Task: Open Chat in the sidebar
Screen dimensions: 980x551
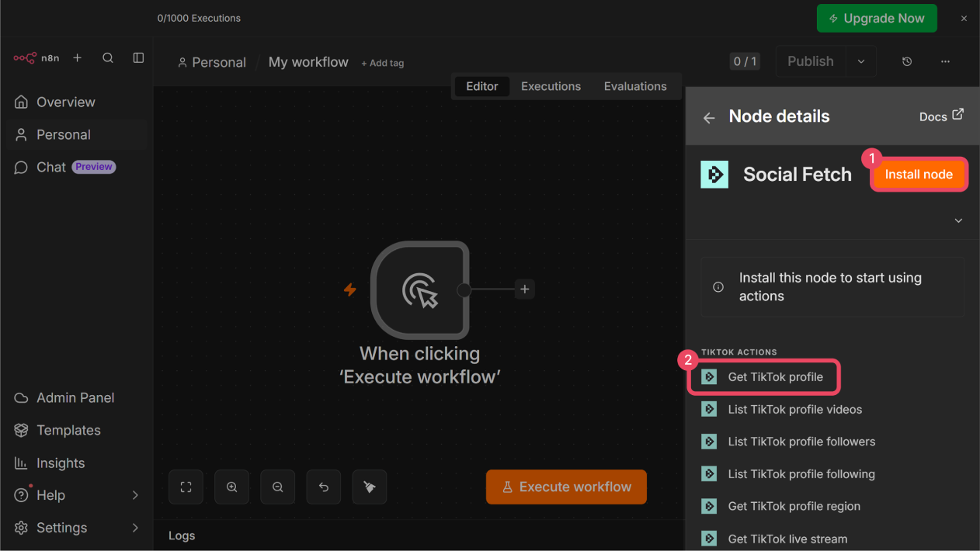Action: (x=76, y=167)
